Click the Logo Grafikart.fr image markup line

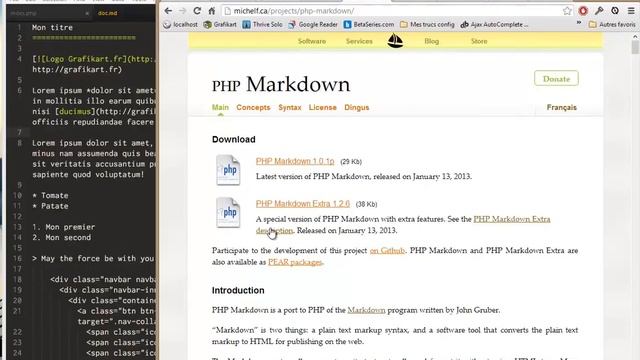pos(93,59)
